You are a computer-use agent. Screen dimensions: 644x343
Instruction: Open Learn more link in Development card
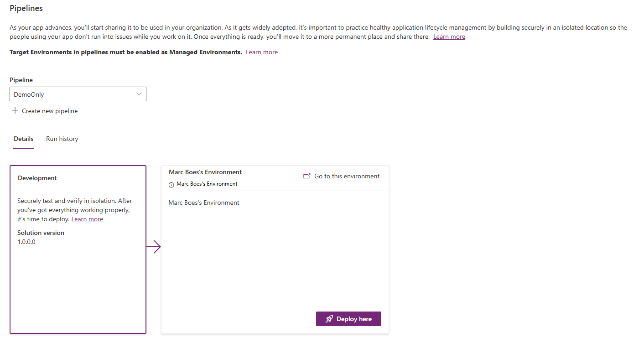click(87, 219)
